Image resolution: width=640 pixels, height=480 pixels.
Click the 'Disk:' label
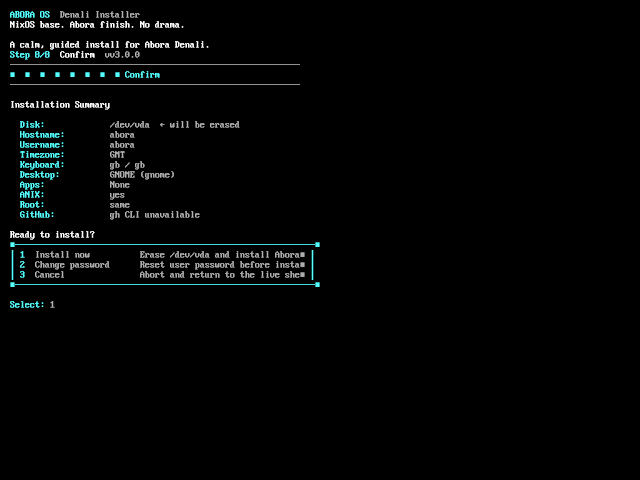[x=32, y=125]
